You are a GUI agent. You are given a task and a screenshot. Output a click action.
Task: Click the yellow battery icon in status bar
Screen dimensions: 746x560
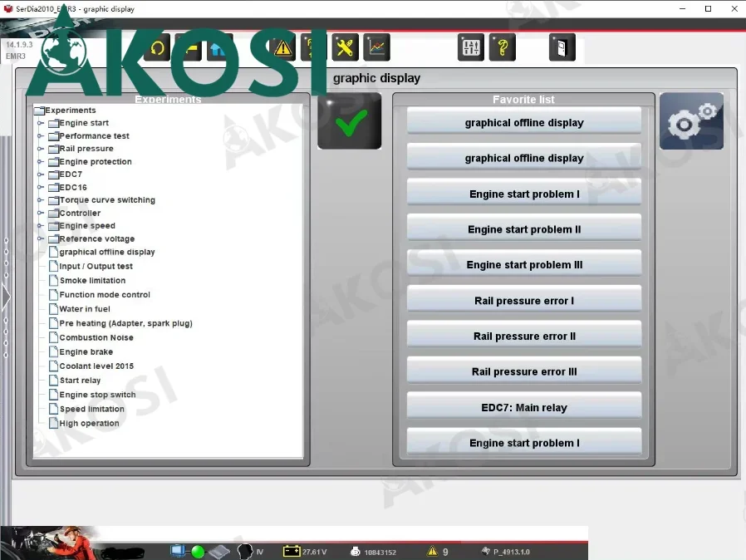click(292, 551)
